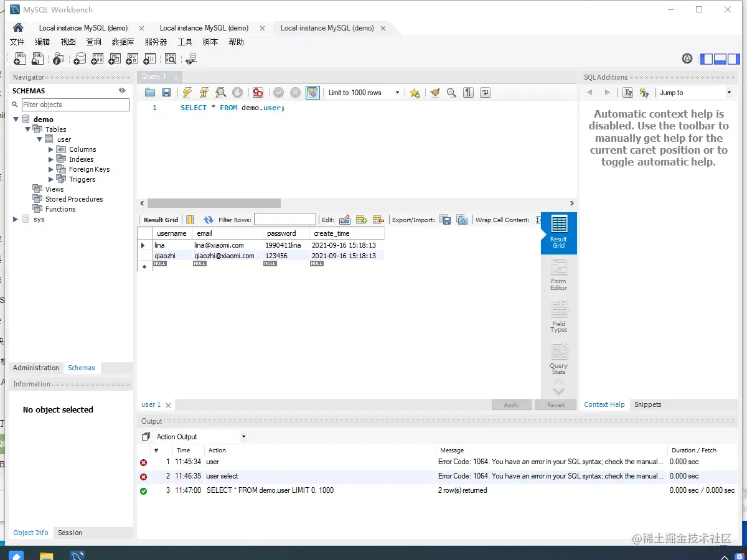The width and height of the screenshot is (747, 560).
Task: Toggle the right sidebar panel visibility
Action: point(734,59)
